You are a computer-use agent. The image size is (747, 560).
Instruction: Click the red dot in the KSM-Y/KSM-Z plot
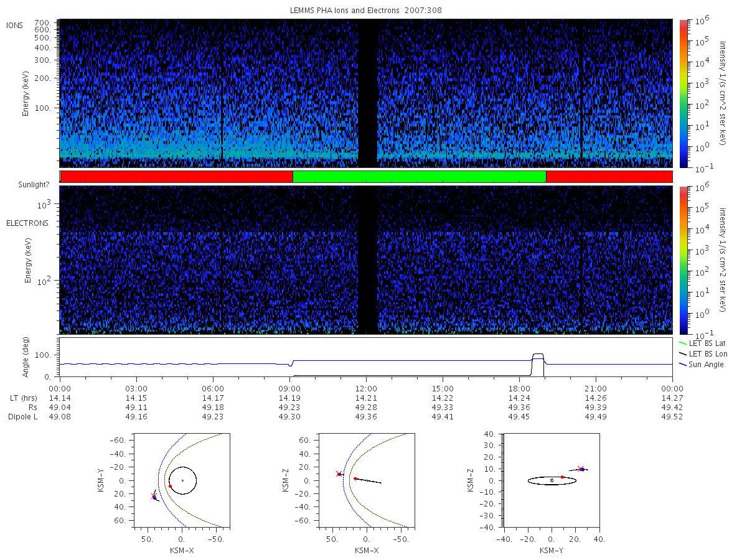pyautogui.click(x=562, y=477)
